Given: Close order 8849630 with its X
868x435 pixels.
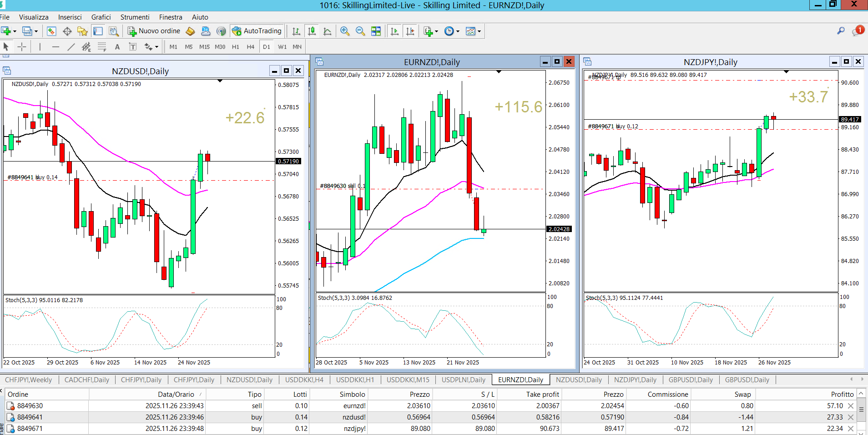Looking at the screenshot, I should (850, 406).
